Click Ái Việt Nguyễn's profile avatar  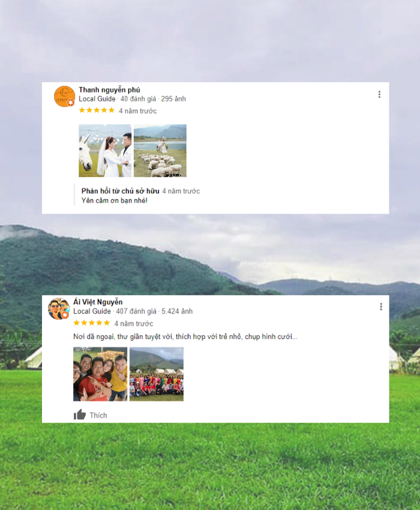(59, 309)
